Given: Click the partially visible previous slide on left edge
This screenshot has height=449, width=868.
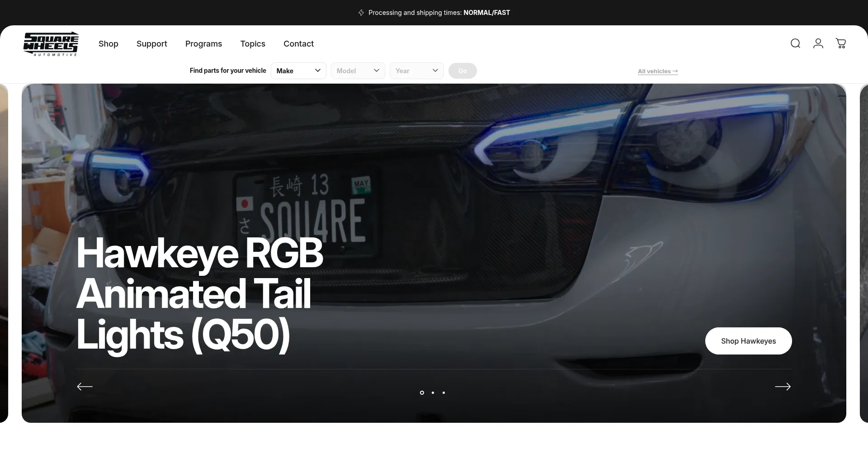Looking at the screenshot, I should [x=4, y=253].
